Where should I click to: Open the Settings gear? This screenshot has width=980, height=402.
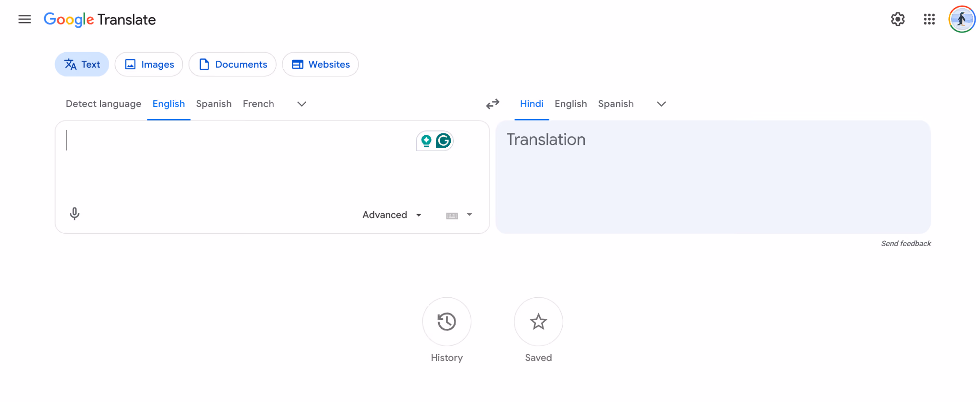pyautogui.click(x=898, y=19)
